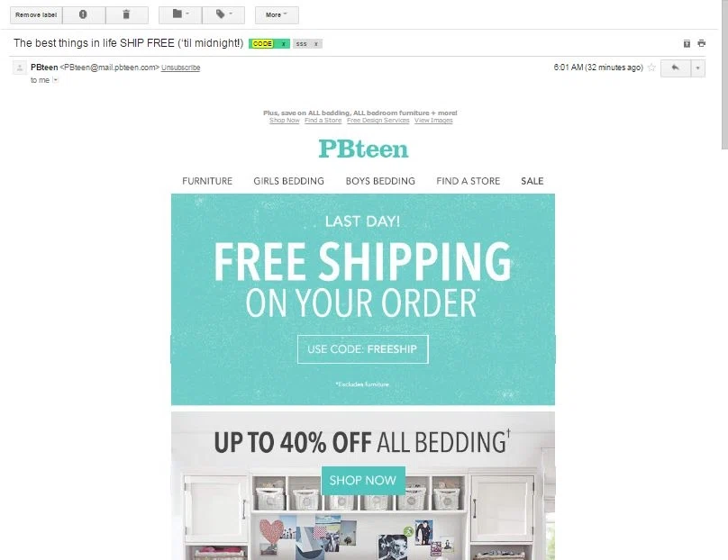Click the Remove label button
728x560 pixels.
[36, 14]
